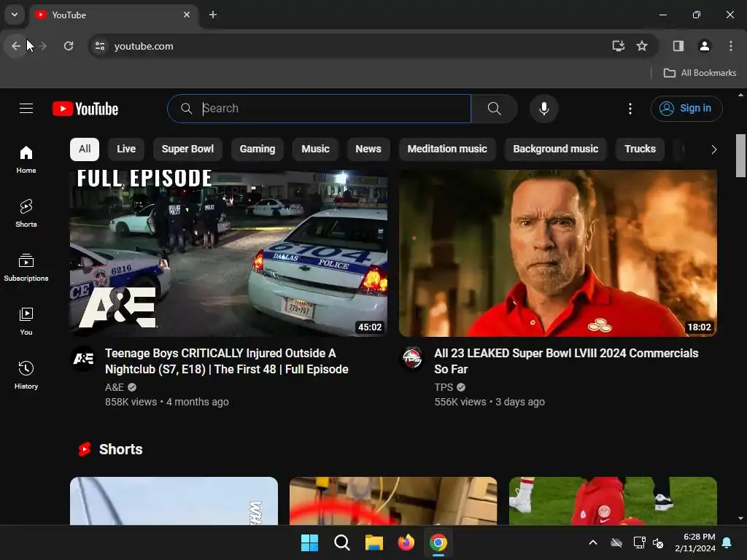Play the Dallas Police A&E thumbnail
747x560 pixels.
point(228,253)
